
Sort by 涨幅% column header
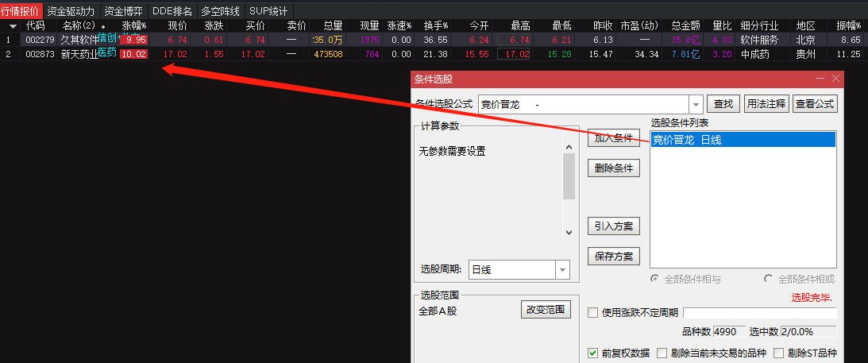tap(134, 25)
